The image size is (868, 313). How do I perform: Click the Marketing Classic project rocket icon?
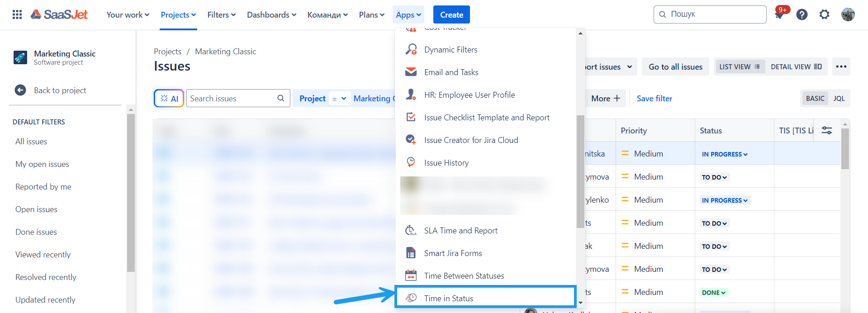pyautogui.click(x=20, y=57)
